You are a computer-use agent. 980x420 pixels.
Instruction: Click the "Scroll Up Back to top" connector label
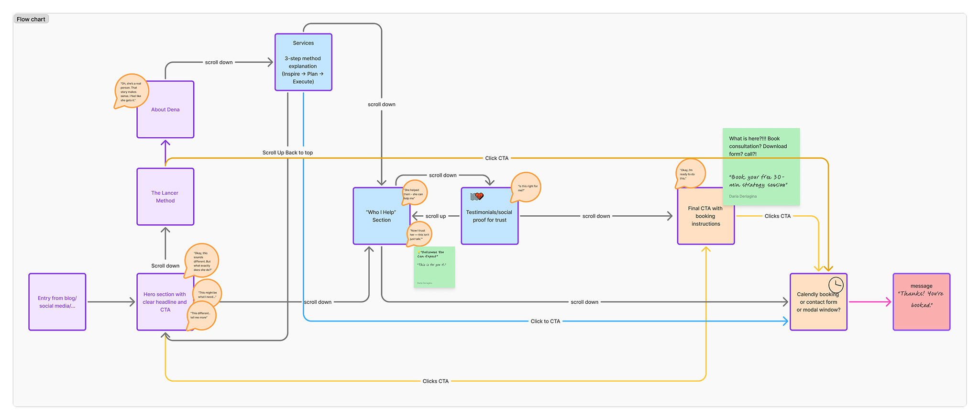287,153
